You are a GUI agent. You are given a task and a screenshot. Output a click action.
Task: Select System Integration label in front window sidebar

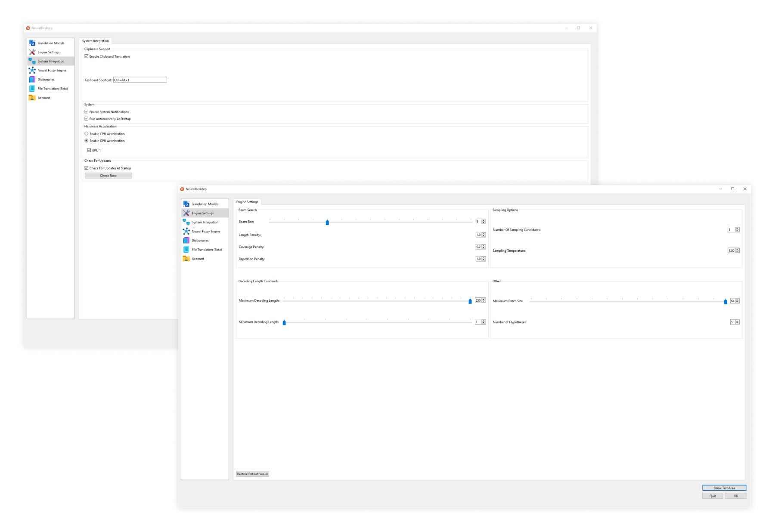(205, 222)
